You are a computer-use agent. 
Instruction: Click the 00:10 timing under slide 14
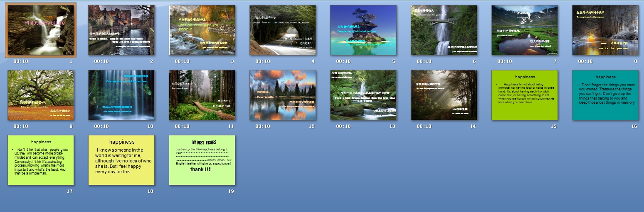point(424,126)
